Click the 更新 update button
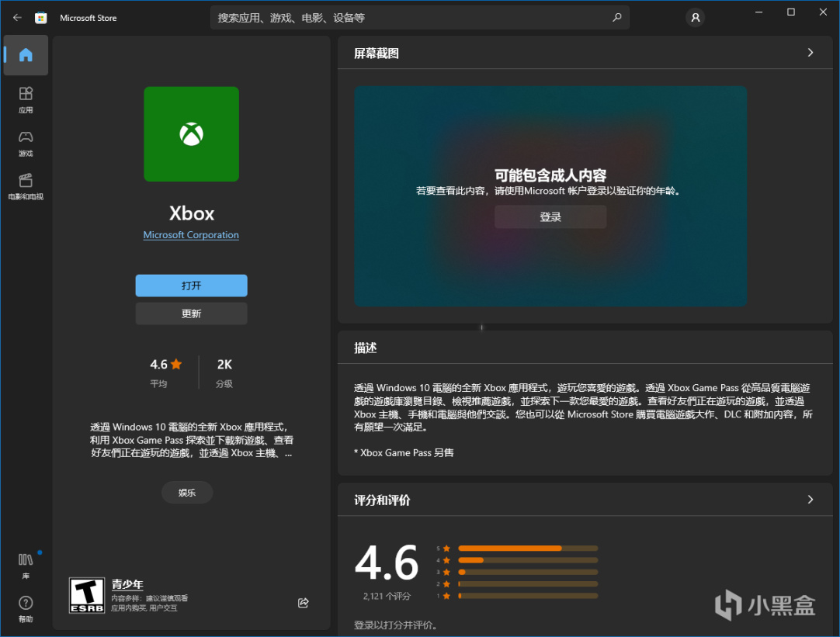Image resolution: width=840 pixels, height=637 pixels. tap(191, 313)
